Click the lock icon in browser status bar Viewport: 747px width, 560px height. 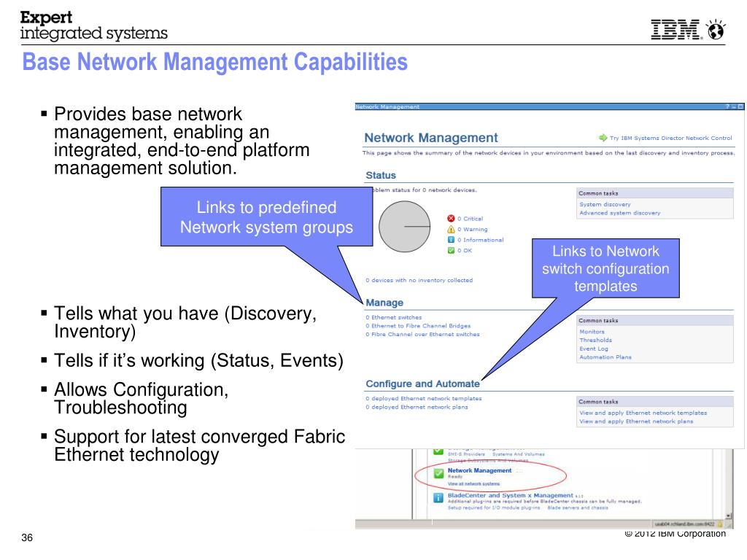coord(720,524)
